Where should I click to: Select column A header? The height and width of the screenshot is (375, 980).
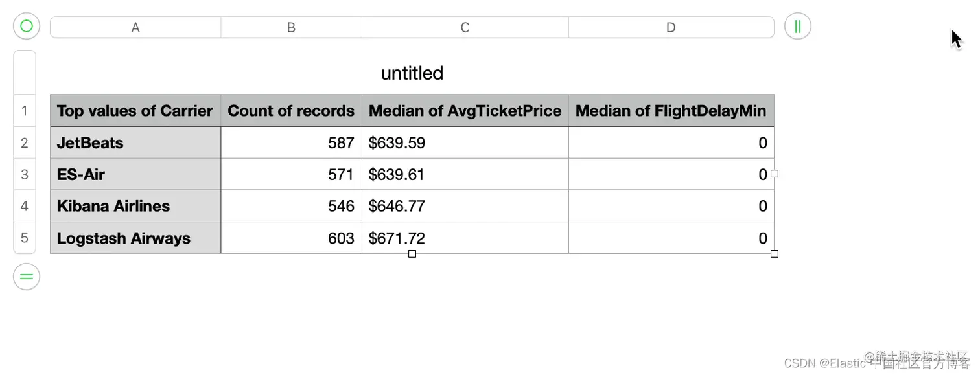click(135, 27)
